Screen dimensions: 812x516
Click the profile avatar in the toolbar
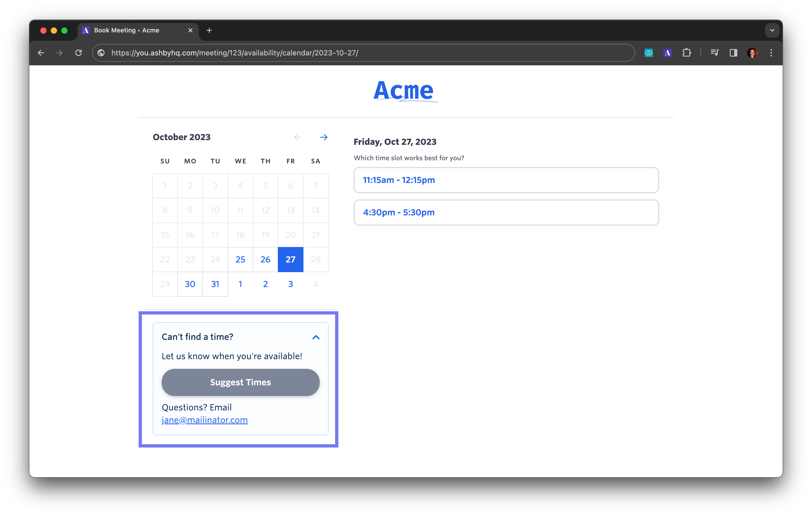coord(752,53)
